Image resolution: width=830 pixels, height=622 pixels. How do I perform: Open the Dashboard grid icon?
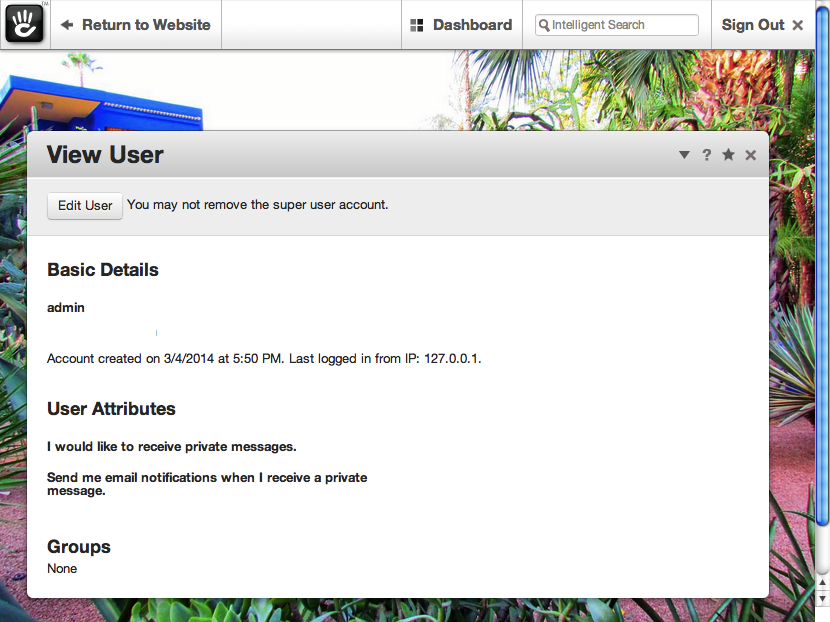pos(417,25)
